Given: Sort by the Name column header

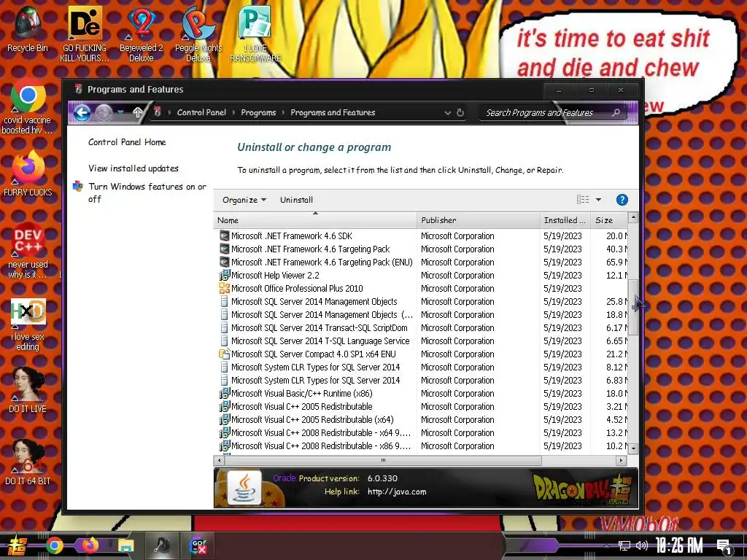Looking at the screenshot, I should [x=315, y=220].
